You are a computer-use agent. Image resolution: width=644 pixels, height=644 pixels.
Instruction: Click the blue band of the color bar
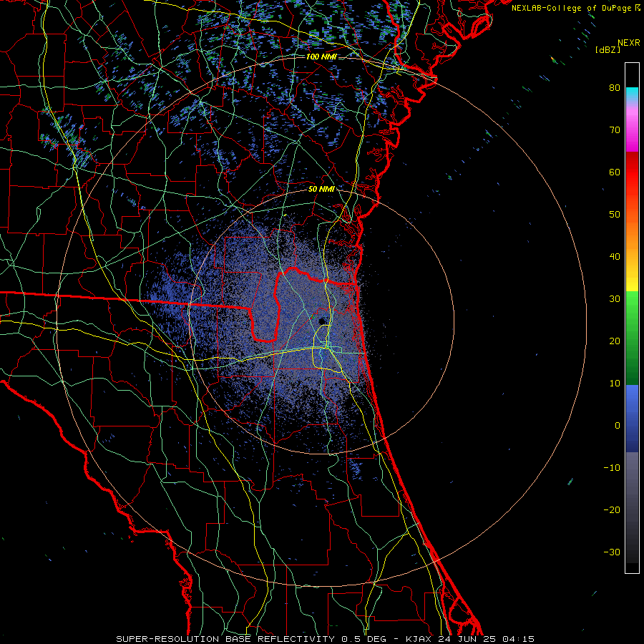pos(632,418)
